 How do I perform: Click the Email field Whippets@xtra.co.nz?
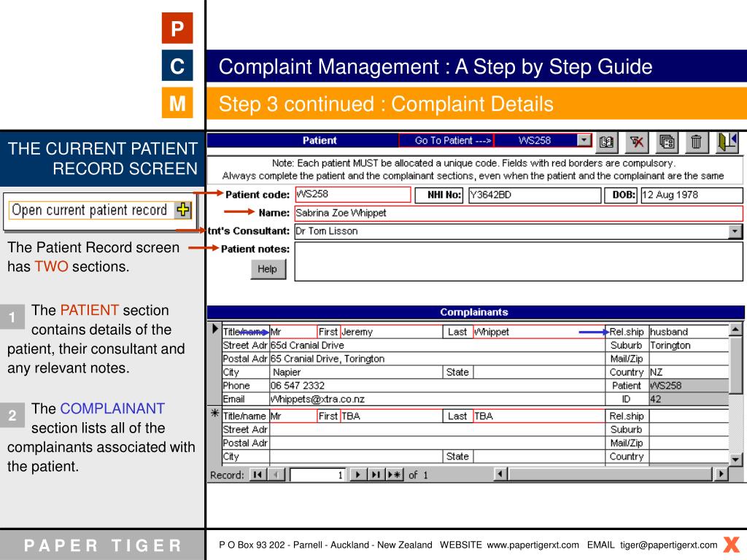(x=437, y=399)
